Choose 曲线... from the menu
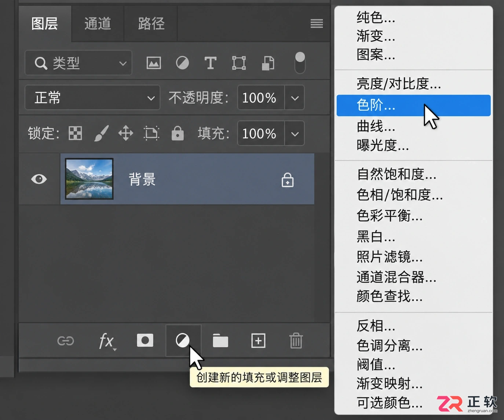 [413, 126]
